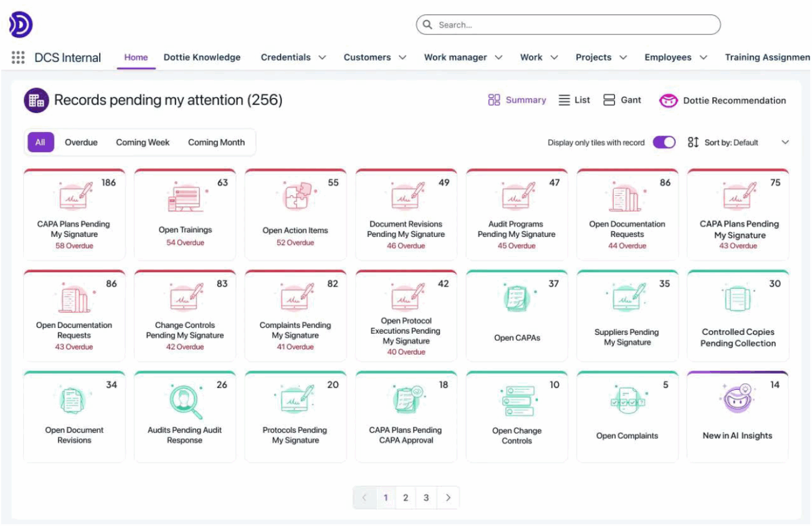812x526 pixels.
Task: Expand the Sort by: Default dropdown
Action: click(x=785, y=143)
